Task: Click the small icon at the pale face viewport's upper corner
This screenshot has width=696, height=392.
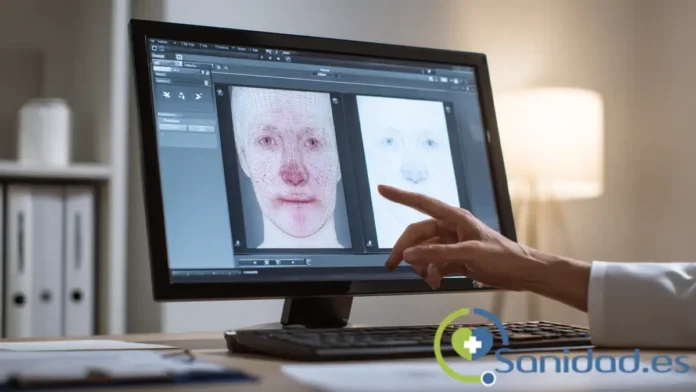Action: (x=448, y=109)
